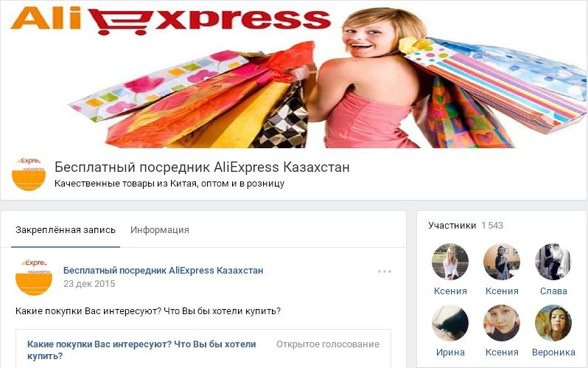Click the AliExpress cover banner image
The height and width of the screenshot is (368, 588).
(x=294, y=74)
